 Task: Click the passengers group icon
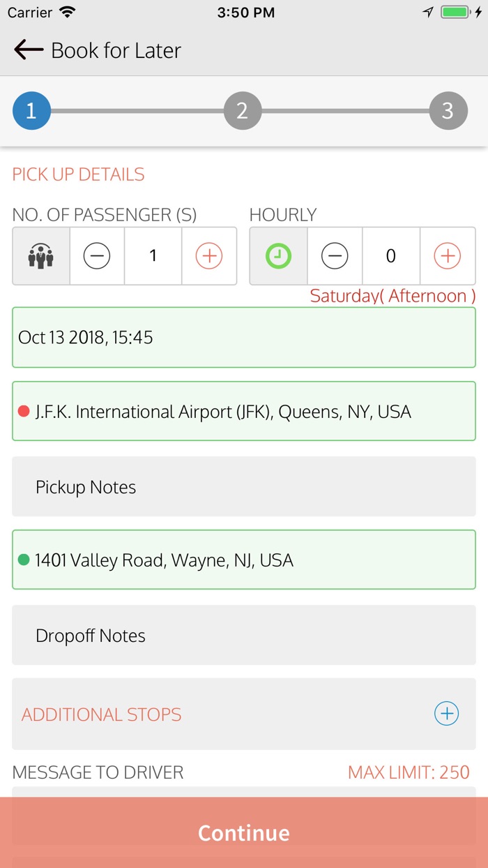(x=41, y=256)
